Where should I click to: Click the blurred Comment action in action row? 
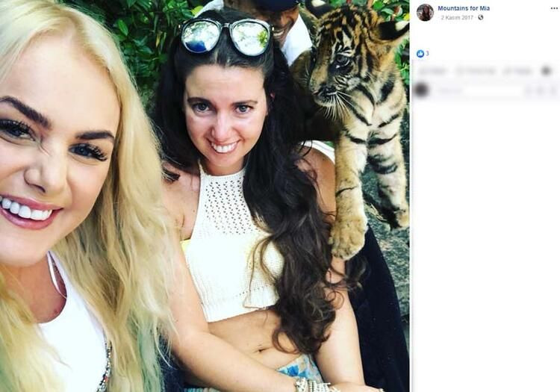(476, 72)
